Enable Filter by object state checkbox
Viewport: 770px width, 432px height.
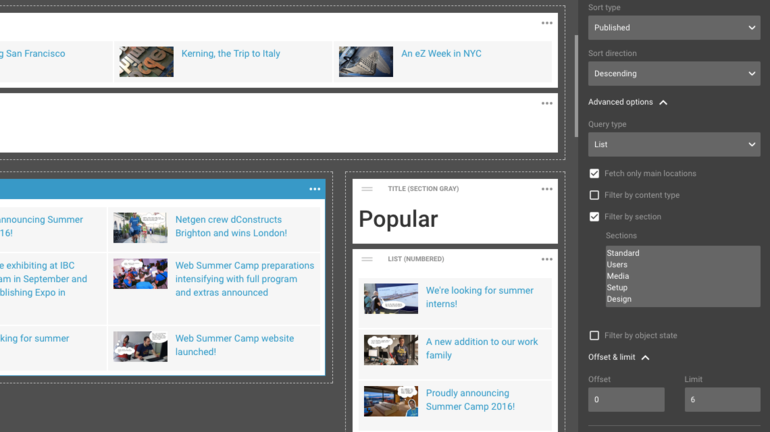click(594, 336)
